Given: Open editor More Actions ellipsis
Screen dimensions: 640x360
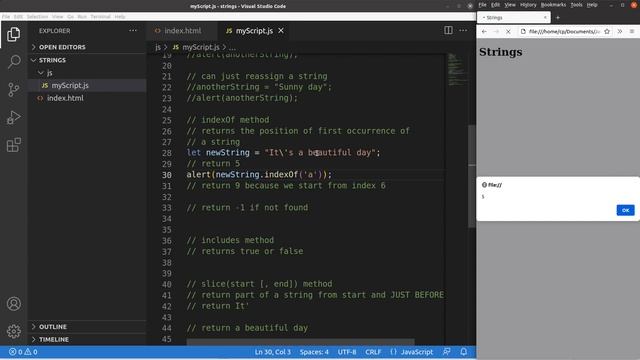Looking at the screenshot, I should pos(463,30).
